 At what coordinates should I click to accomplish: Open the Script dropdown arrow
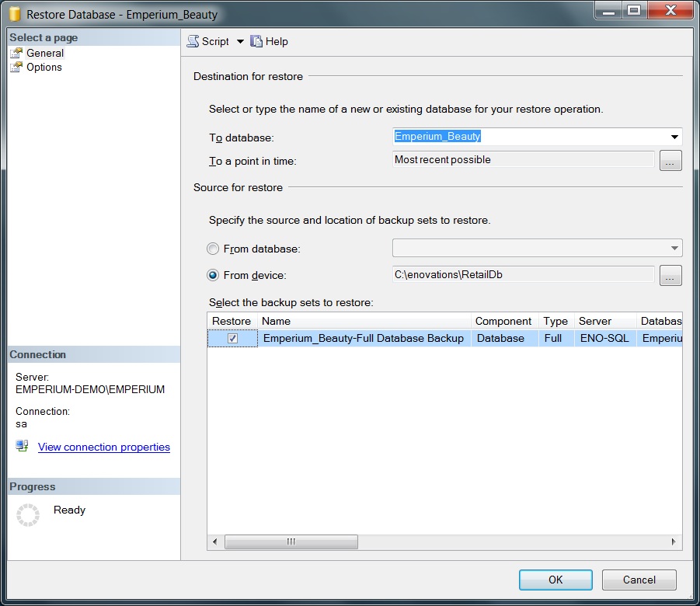coord(240,42)
